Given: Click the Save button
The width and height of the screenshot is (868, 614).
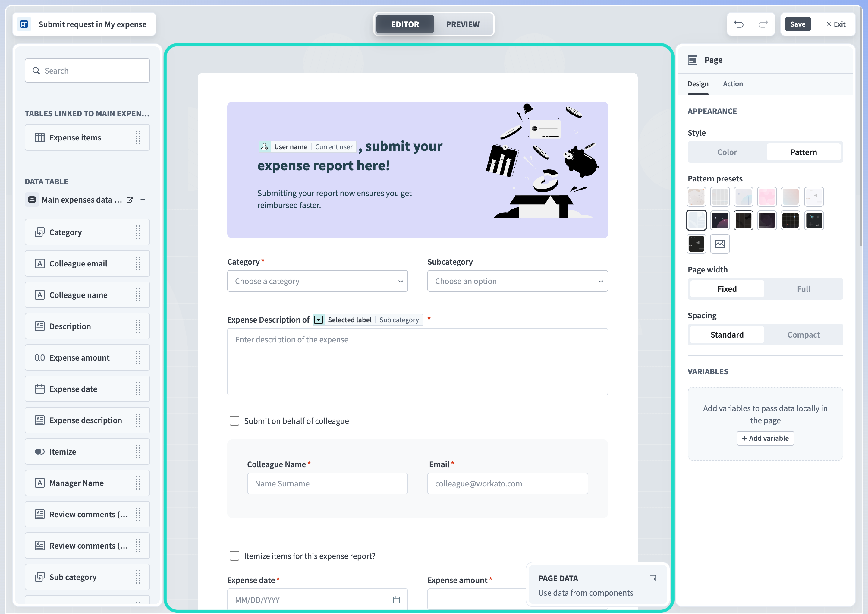Looking at the screenshot, I should pyautogui.click(x=798, y=24).
